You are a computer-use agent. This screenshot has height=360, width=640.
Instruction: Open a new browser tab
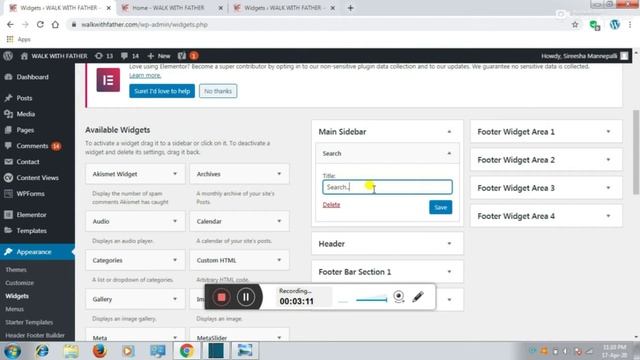pos(351,8)
